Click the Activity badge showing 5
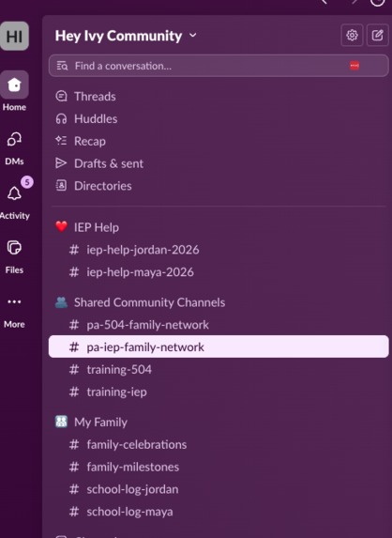This screenshot has height=538, width=392. click(x=27, y=182)
